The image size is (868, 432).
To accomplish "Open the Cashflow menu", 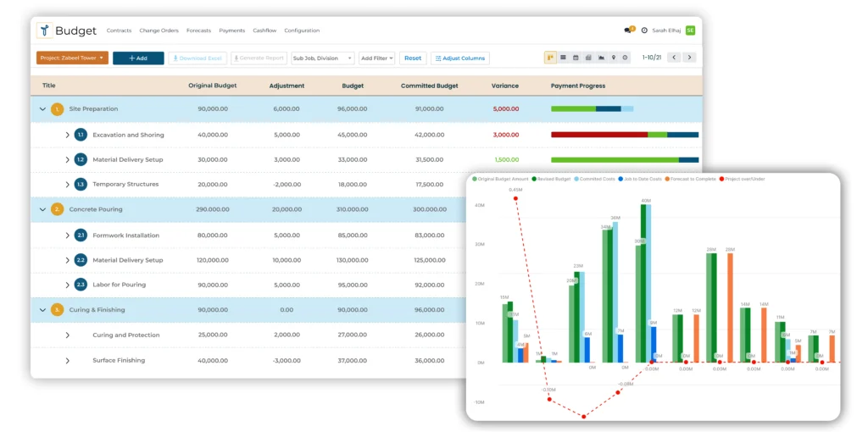I will (x=264, y=30).
